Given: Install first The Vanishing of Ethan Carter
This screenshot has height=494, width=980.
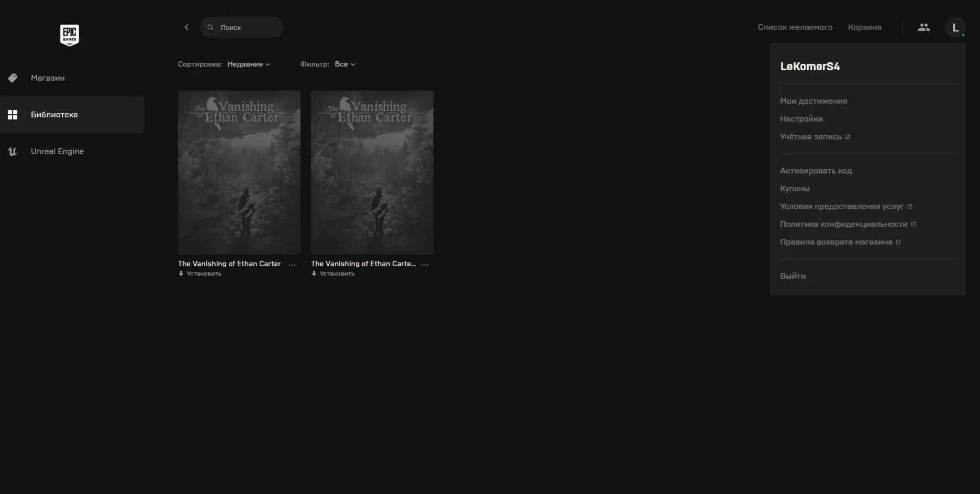Looking at the screenshot, I should [200, 274].
